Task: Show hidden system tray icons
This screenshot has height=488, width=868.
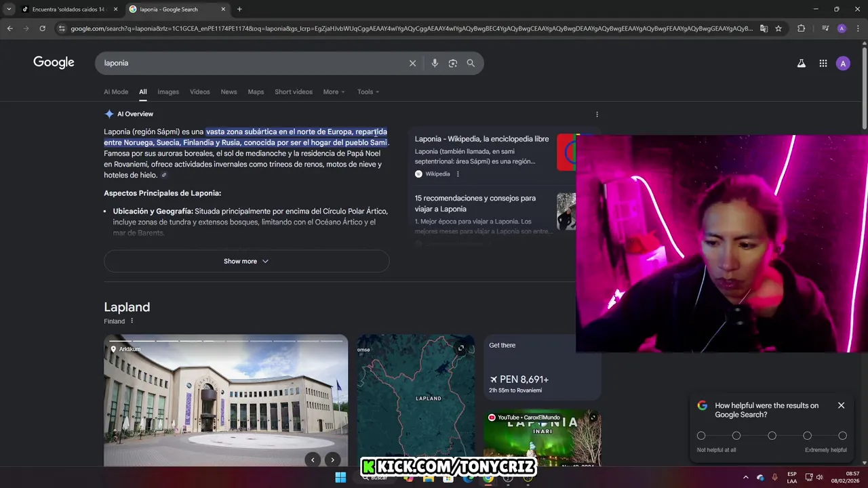Action: [746, 477]
